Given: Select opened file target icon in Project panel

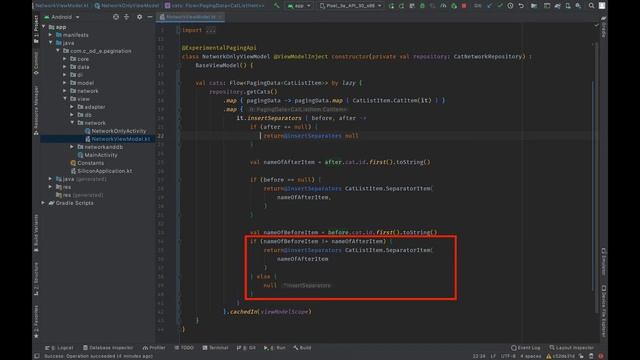Looking at the screenshot, I should click(x=116, y=17).
